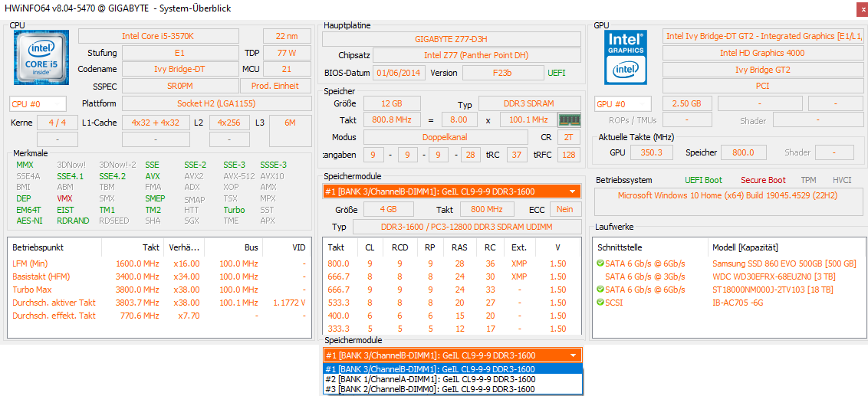The width and height of the screenshot is (868, 396).
Task: Click the Modell [Kapazität] column header
Action: 786,247
